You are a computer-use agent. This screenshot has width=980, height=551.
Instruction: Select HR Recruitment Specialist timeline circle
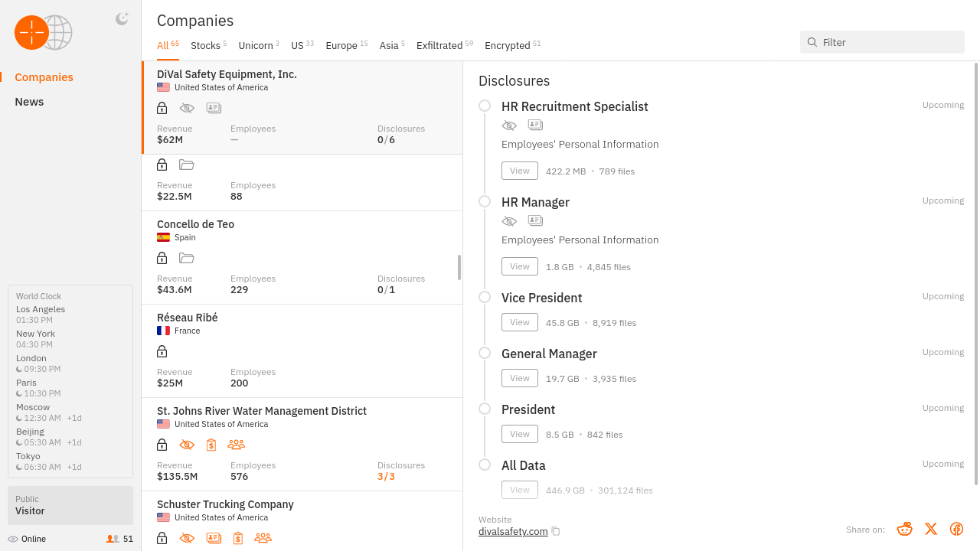point(485,106)
